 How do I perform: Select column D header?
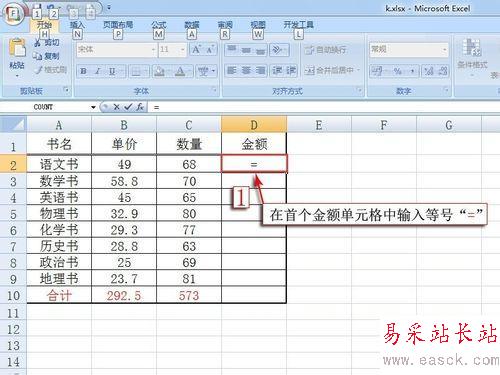(x=254, y=125)
